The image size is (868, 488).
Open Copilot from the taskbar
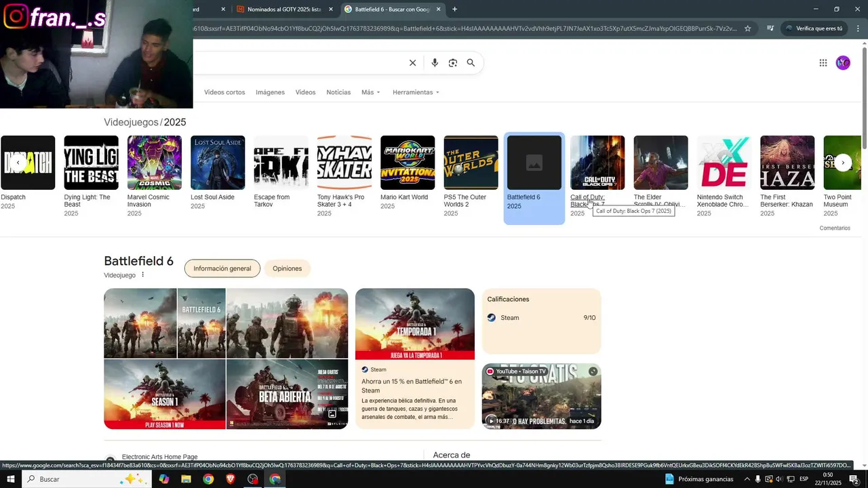[x=163, y=479]
